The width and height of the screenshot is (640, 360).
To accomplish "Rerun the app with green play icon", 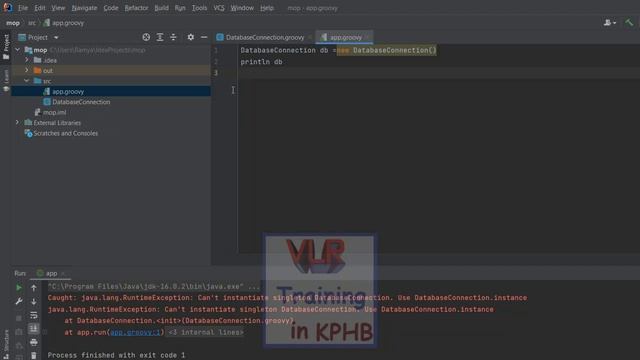I will (19, 288).
